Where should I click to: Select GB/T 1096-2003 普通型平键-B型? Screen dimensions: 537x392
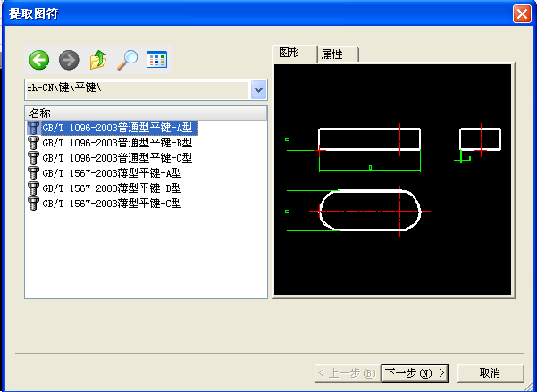click(x=116, y=143)
